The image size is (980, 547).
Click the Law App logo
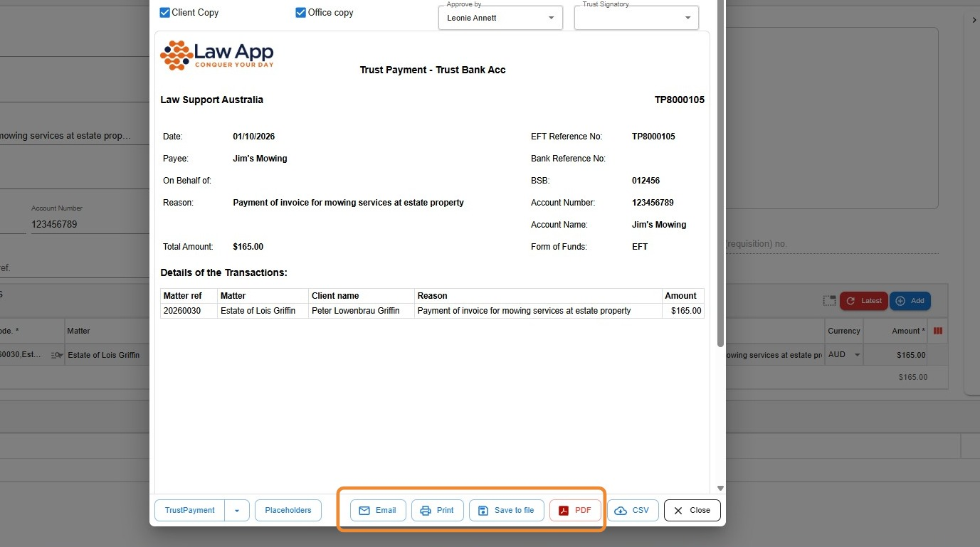coord(217,55)
